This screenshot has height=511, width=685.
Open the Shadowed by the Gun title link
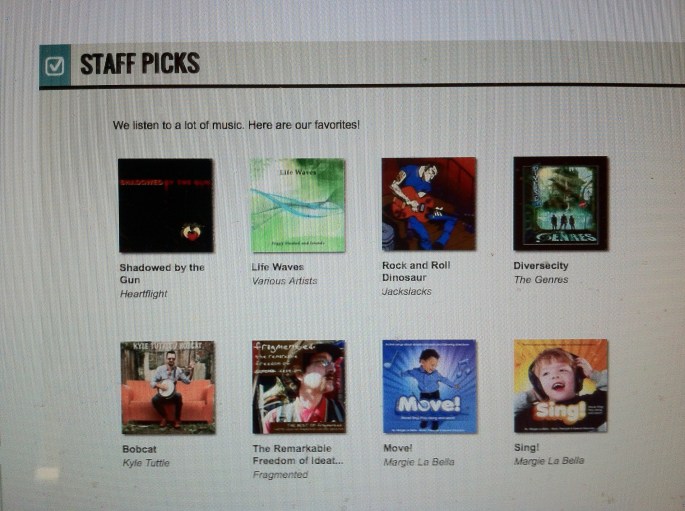point(162,273)
